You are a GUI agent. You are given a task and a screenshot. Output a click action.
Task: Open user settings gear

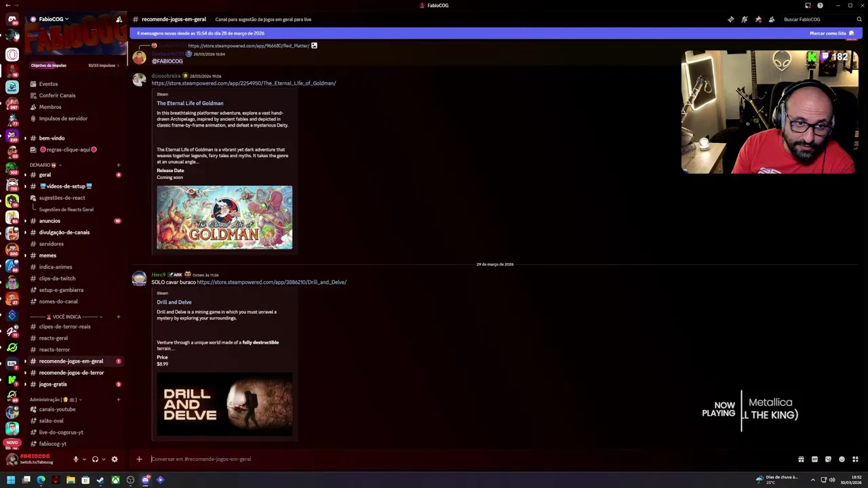(115, 459)
